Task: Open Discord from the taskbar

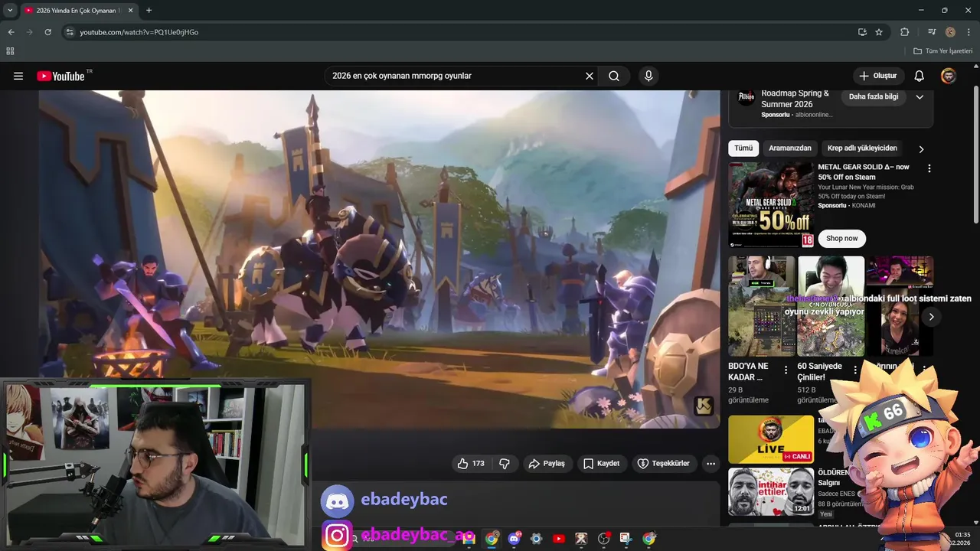Action: click(514, 539)
